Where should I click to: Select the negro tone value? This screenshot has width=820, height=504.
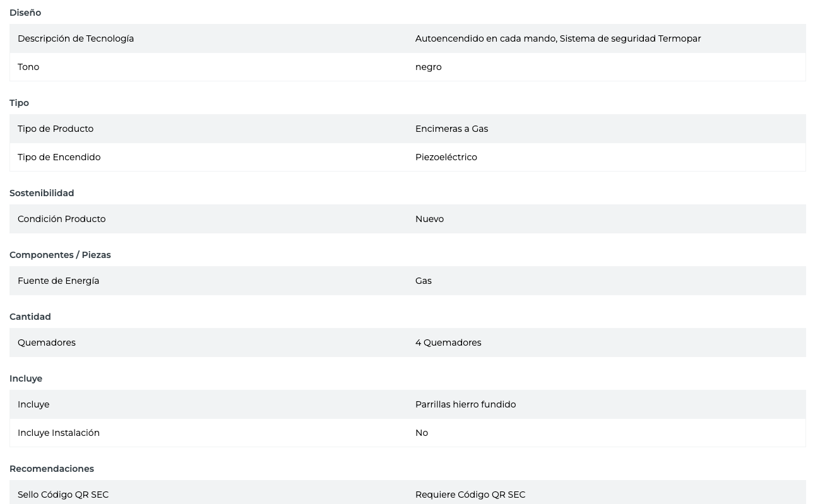428,67
